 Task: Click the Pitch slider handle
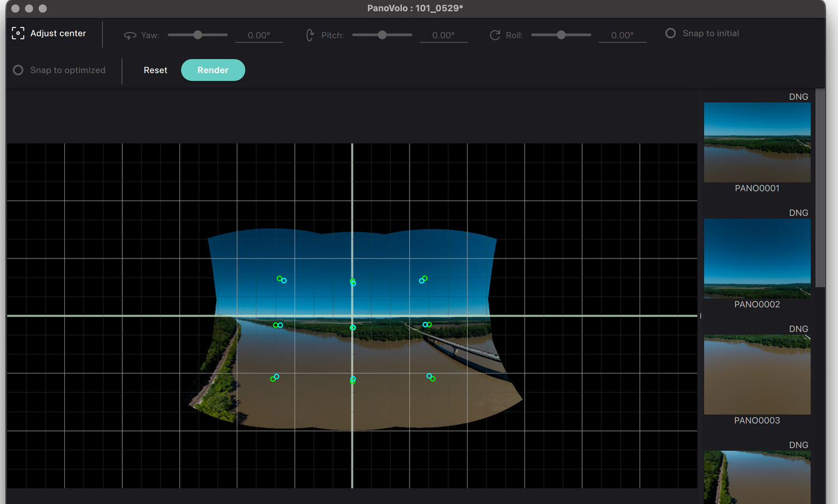click(x=382, y=35)
